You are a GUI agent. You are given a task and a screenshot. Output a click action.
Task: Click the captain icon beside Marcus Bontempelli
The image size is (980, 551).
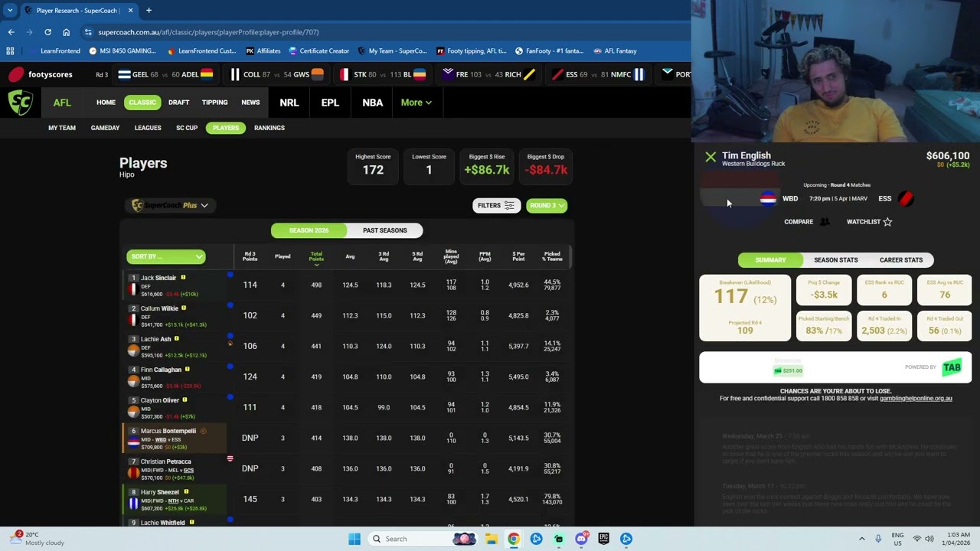coord(203,431)
